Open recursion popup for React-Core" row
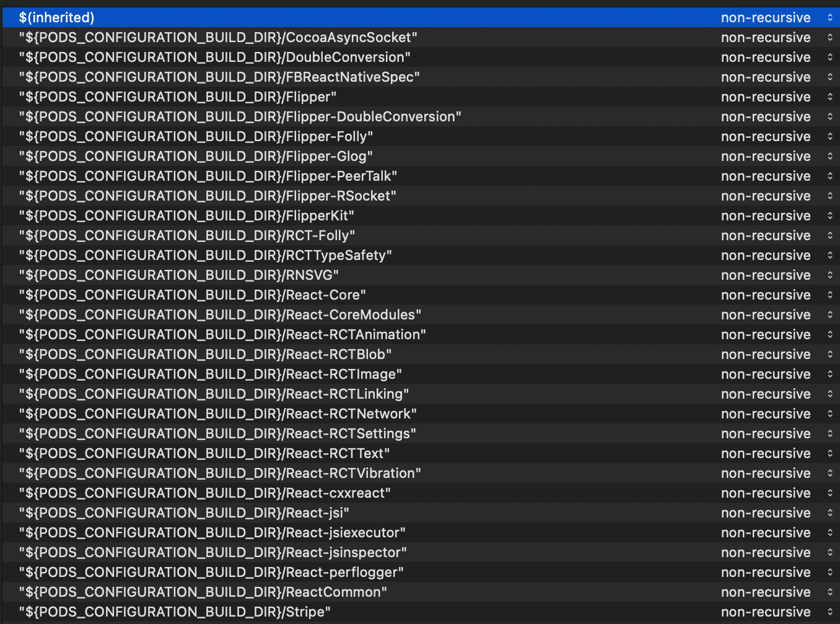The height and width of the screenshot is (624, 840). [x=778, y=295]
